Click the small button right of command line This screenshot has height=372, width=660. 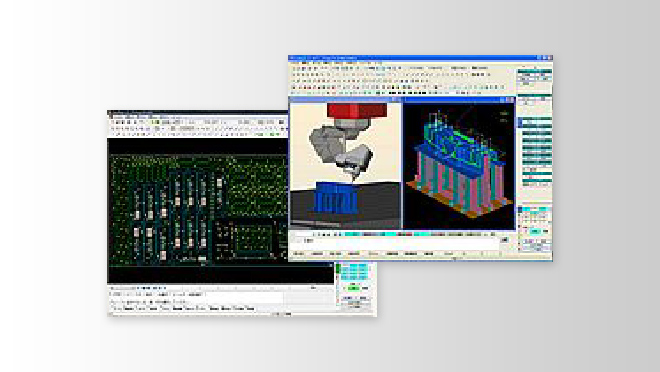pos(504,240)
